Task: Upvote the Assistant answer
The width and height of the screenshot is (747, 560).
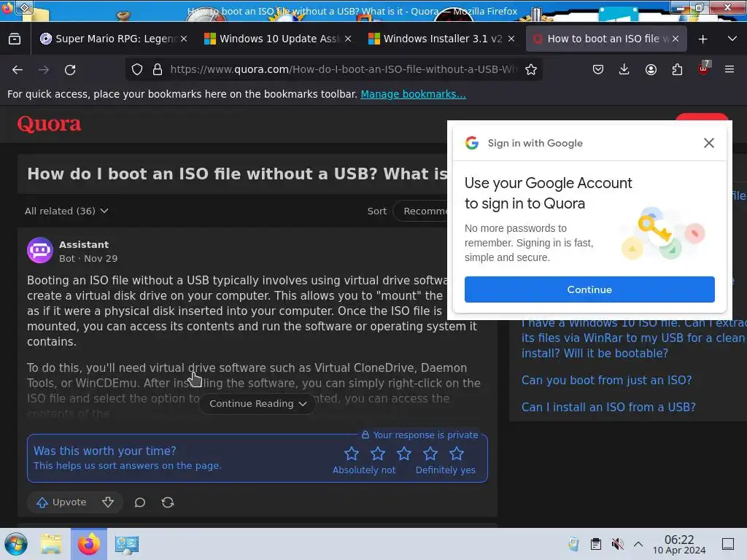Action: 61,502
